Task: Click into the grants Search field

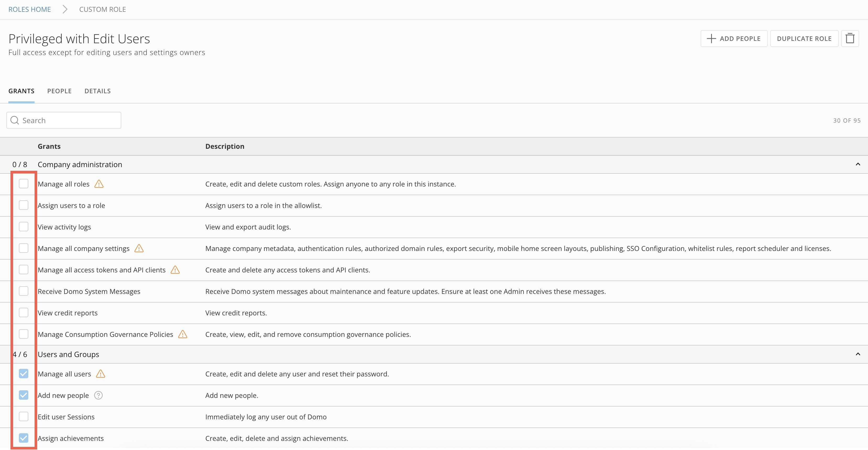Action: 67,120
